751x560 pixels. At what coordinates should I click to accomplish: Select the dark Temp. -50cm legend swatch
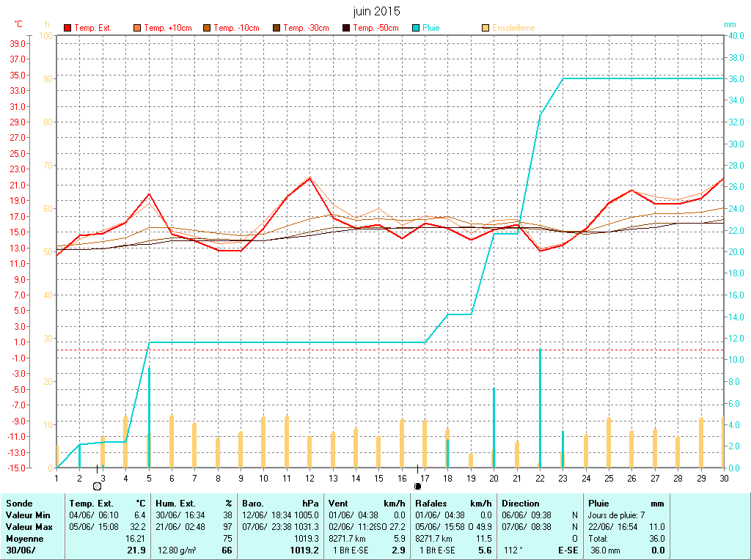click(x=346, y=28)
